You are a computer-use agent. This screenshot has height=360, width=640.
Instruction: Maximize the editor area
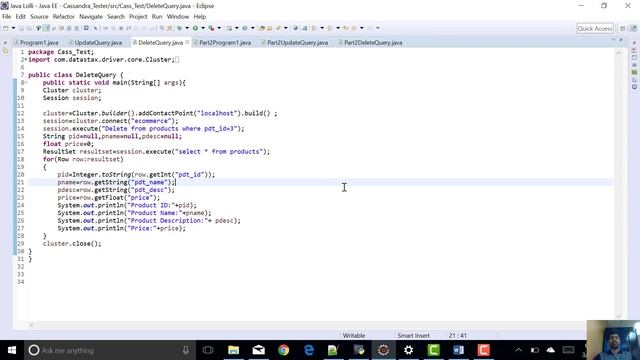[621, 40]
